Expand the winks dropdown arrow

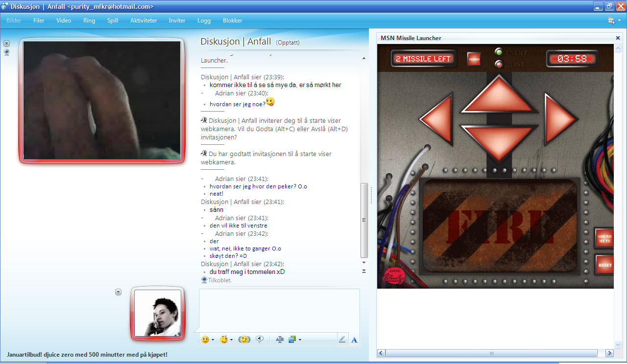[x=231, y=340]
